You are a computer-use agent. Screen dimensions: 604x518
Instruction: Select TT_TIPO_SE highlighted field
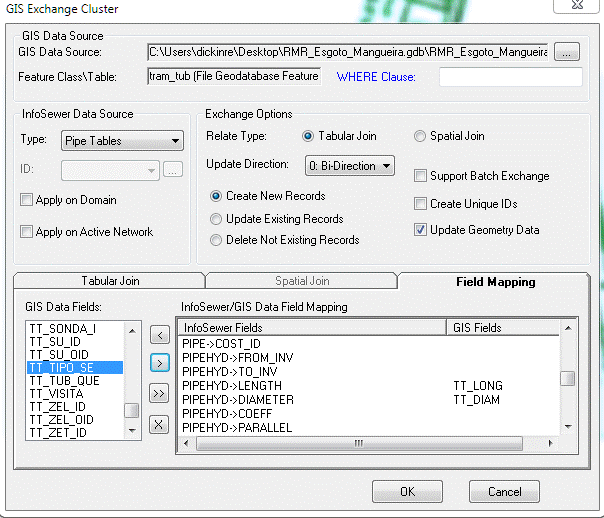coord(75,368)
